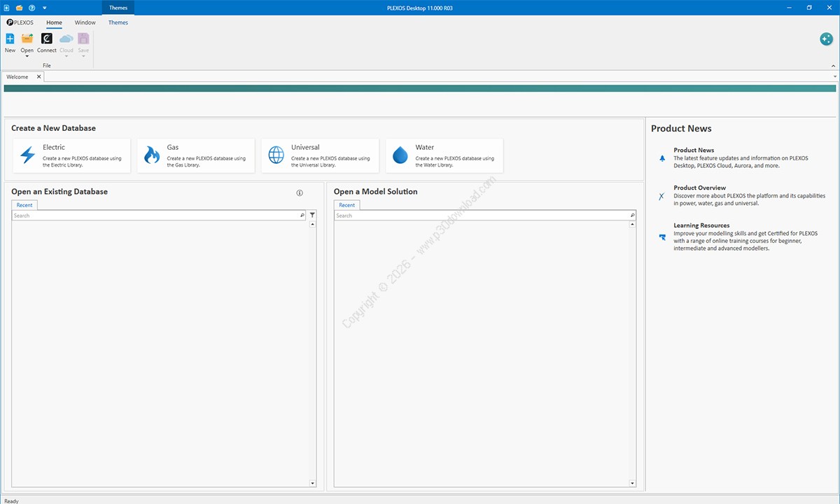This screenshot has width=840, height=504.
Task: Open the Themes ribbon tab
Action: (x=118, y=22)
